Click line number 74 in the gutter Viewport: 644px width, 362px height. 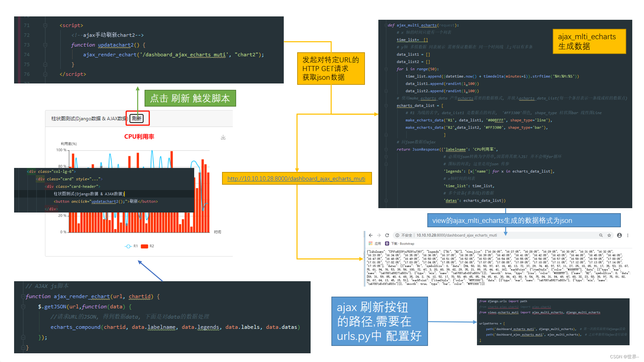click(x=27, y=55)
